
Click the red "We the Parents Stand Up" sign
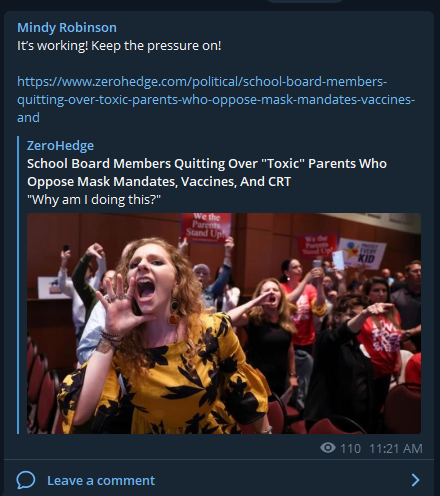[206, 227]
